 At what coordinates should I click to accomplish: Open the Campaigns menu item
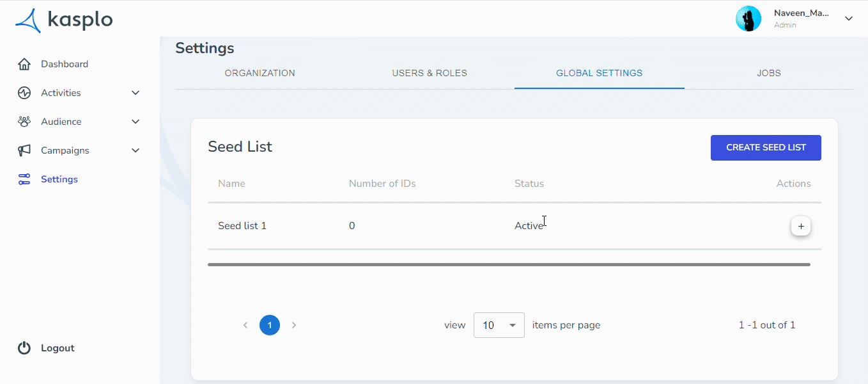pos(65,150)
